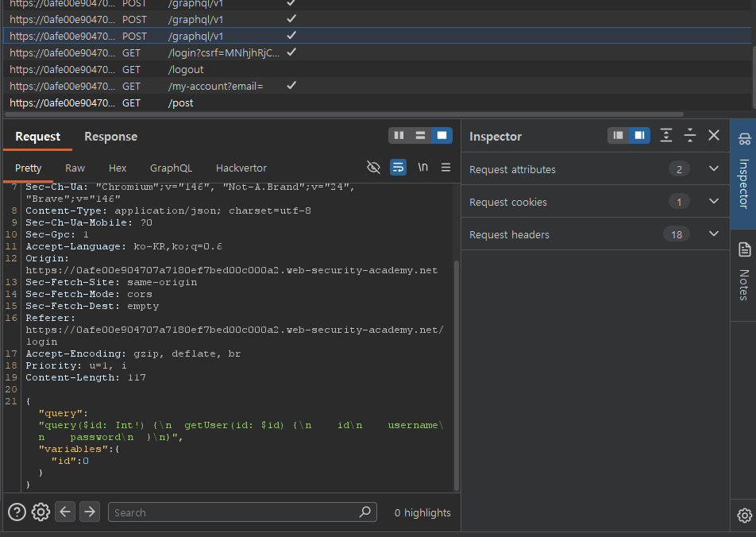
Task: Go to previous search match arrow
Action: point(65,512)
